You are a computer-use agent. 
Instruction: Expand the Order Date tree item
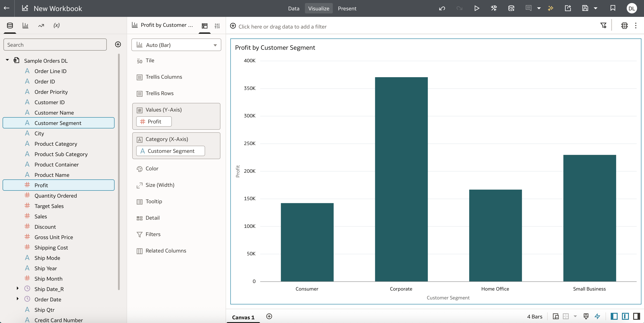(x=18, y=299)
